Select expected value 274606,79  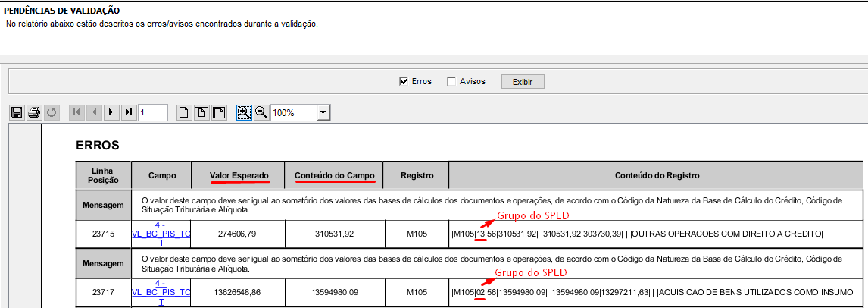(238, 234)
